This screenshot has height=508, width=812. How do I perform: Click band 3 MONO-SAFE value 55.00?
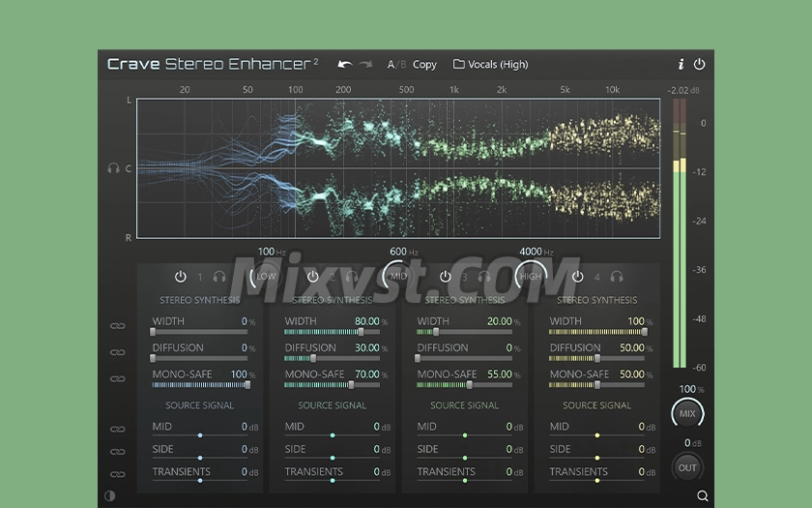pos(500,374)
